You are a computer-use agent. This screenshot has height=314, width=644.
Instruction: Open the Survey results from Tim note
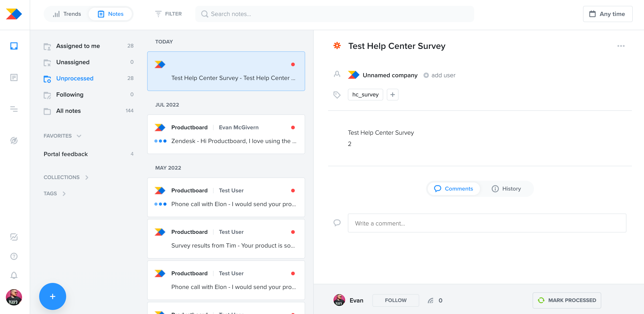click(x=226, y=239)
